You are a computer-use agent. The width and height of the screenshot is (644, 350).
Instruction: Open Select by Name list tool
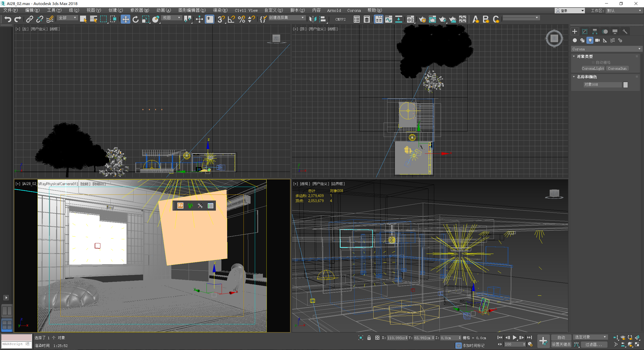(93, 19)
